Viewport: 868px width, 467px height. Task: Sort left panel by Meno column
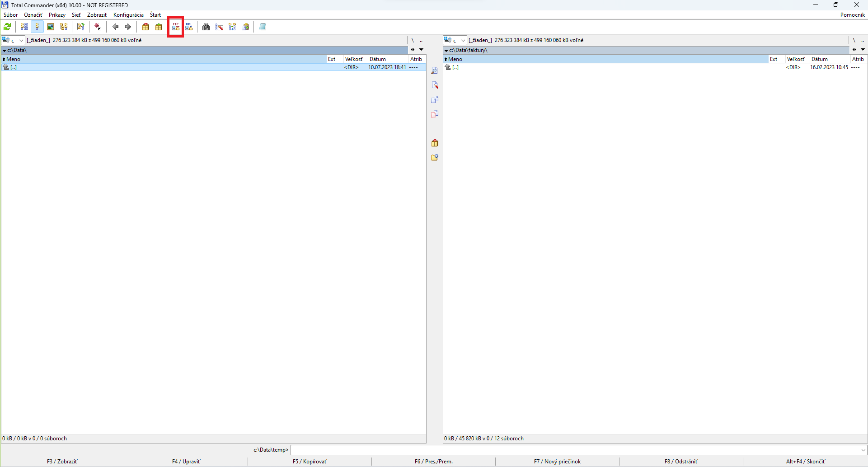click(x=164, y=59)
